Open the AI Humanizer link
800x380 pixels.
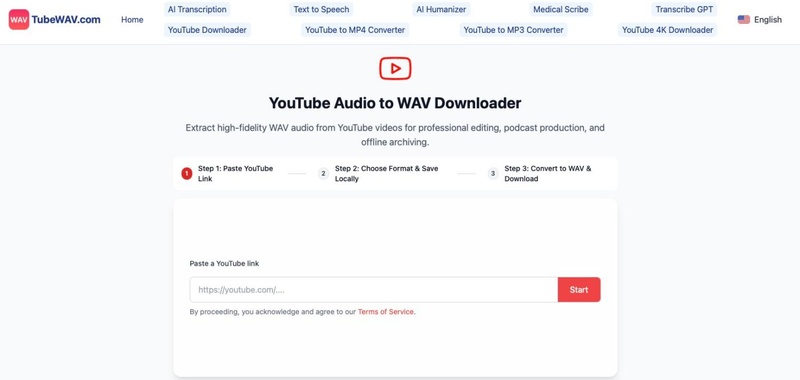coord(441,9)
